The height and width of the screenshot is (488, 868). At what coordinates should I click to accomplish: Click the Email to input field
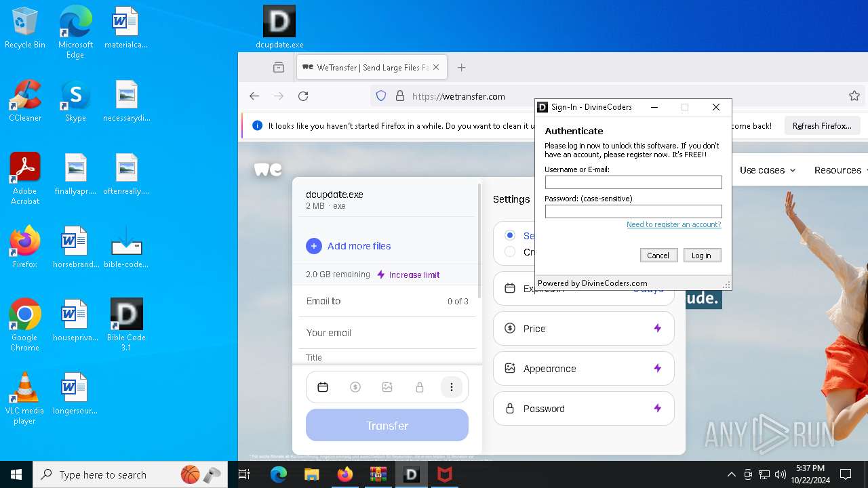click(x=387, y=301)
